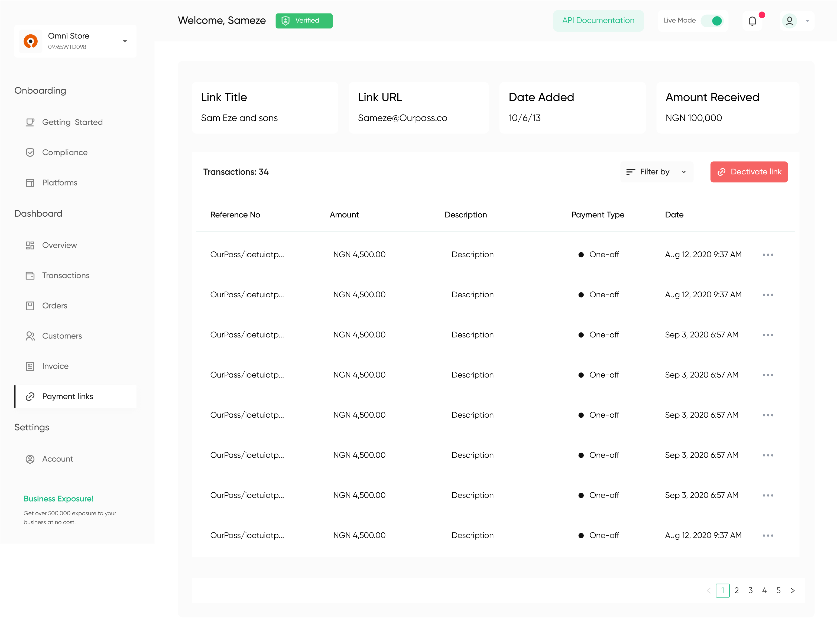Open options menu for sixth table row

(x=768, y=455)
